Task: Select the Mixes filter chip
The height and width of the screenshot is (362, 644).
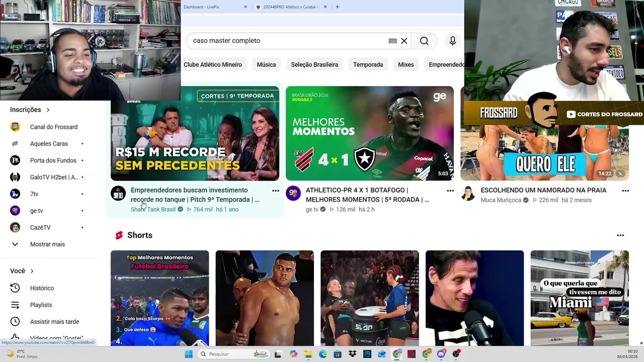Action: point(406,64)
